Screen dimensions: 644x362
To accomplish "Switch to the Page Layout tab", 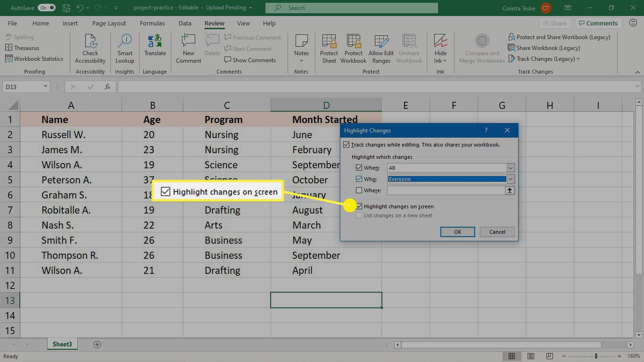I will 109,23.
